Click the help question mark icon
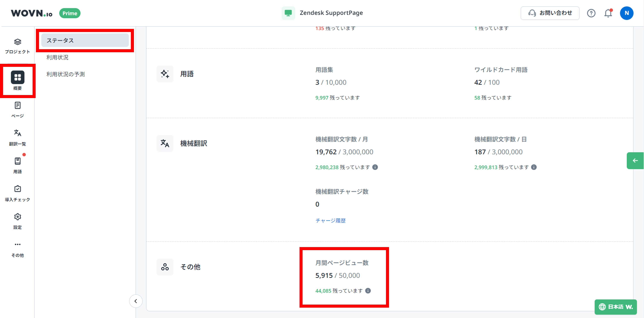 click(591, 13)
